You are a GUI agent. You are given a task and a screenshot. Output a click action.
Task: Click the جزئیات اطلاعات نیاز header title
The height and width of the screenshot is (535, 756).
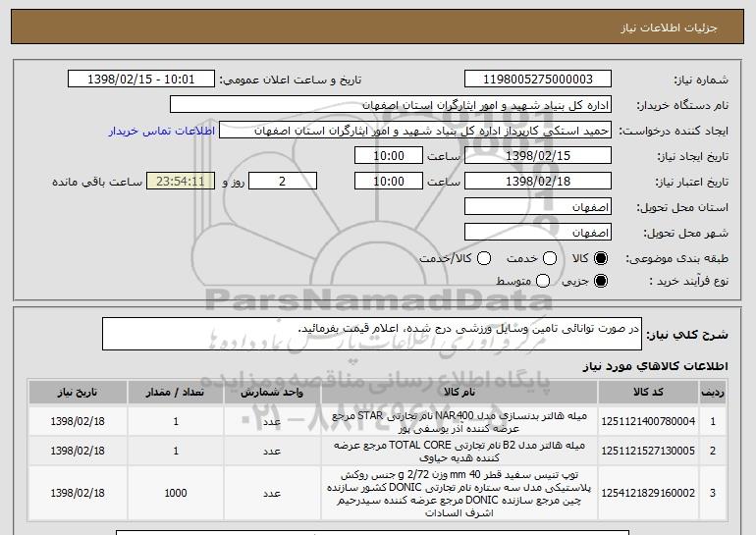[669, 27]
